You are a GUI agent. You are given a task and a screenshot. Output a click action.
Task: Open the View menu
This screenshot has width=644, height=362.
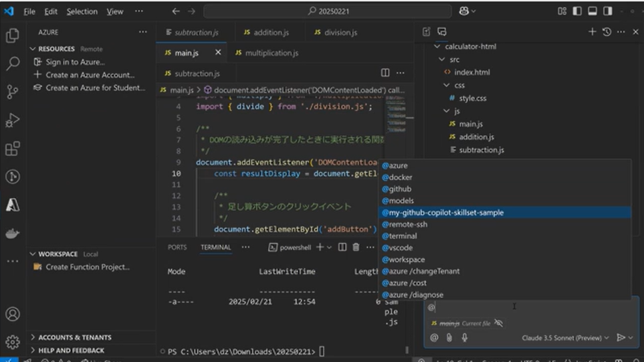point(114,11)
